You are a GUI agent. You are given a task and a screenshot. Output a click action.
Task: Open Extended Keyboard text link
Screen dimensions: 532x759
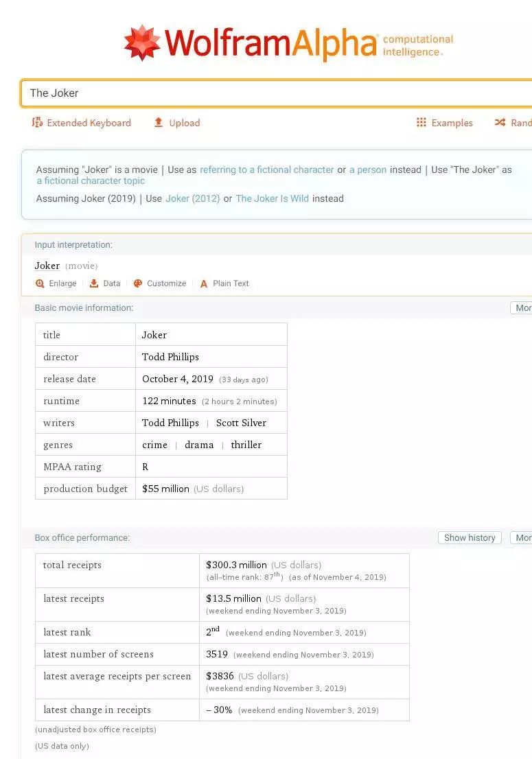[x=89, y=123]
